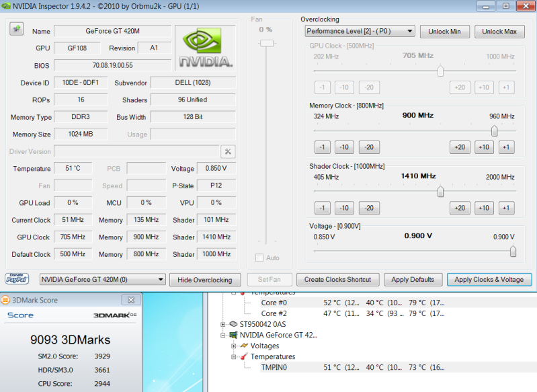Click the empty Driver Version field

(136, 151)
